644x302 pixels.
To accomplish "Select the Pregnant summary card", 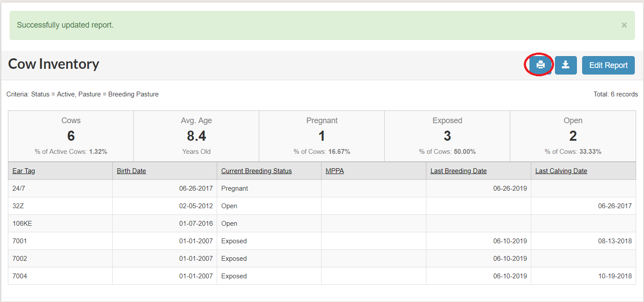I will (322, 135).
